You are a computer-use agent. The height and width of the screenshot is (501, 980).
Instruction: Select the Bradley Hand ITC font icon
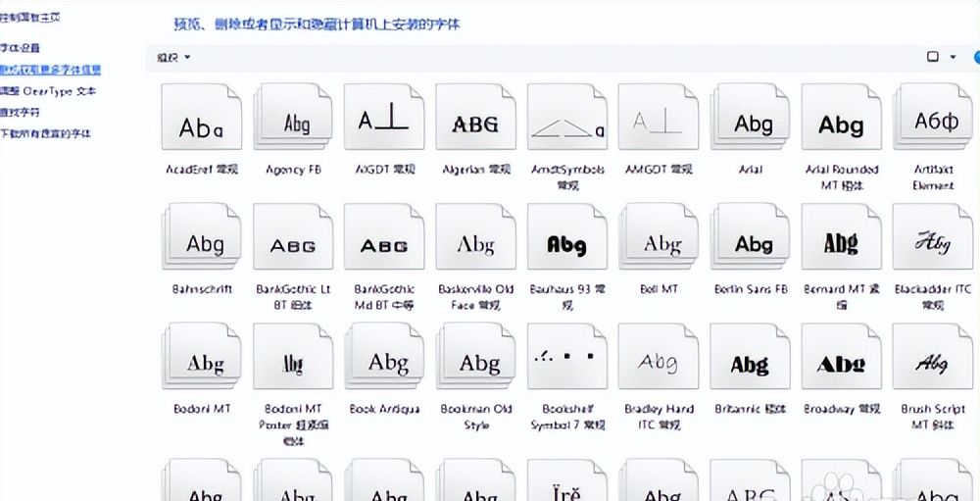659,356
